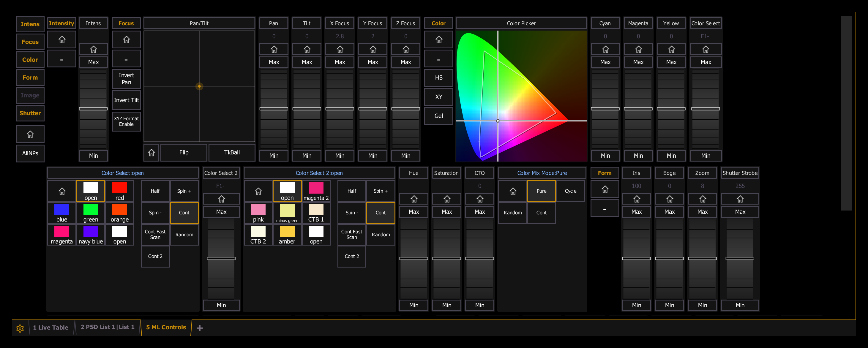Select the orange color swatch
Viewport: 868px width, 348px height.
pos(120,213)
